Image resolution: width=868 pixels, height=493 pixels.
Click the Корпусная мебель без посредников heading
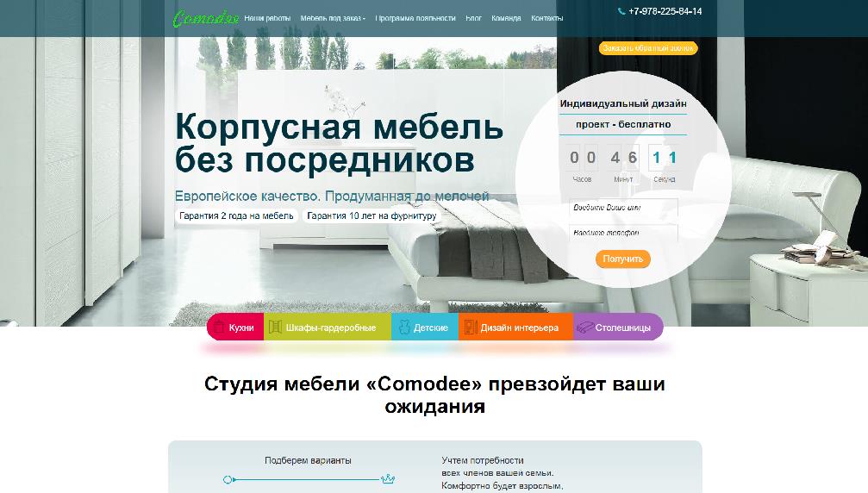tap(339, 143)
